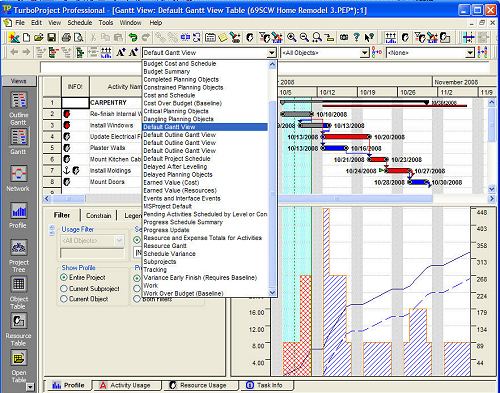Click the Save disk icon in toolbar
This screenshot has width=500, height=393.
point(51,37)
